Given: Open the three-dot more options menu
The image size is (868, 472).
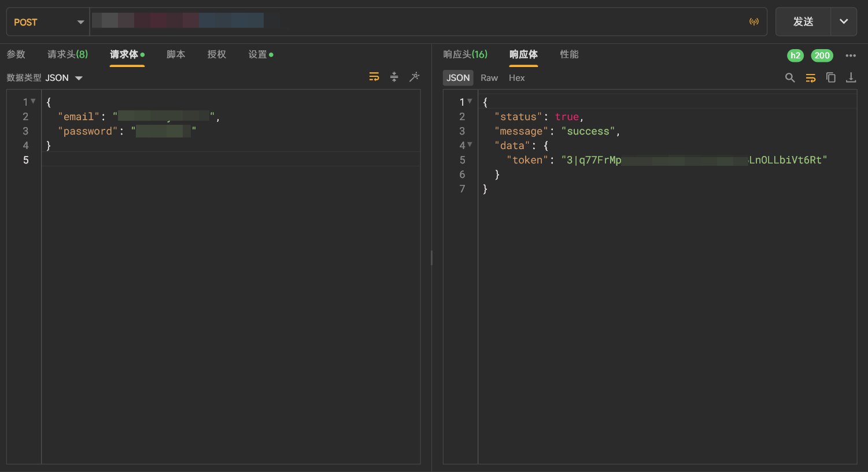Looking at the screenshot, I should coord(851,55).
